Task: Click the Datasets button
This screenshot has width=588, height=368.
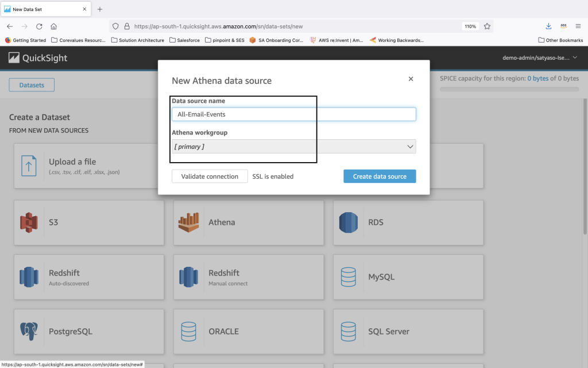Action: click(32, 85)
